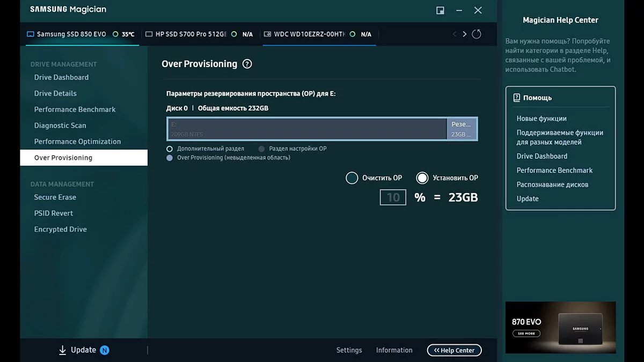Open Поддерживаемые функции для разных моделей link

tap(560, 137)
